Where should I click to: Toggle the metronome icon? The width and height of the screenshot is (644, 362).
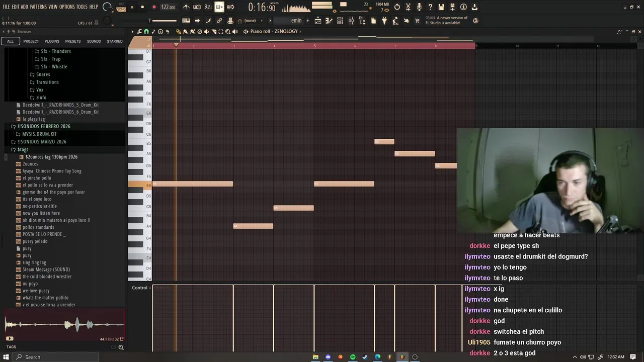pyautogui.click(x=186, y=7)
